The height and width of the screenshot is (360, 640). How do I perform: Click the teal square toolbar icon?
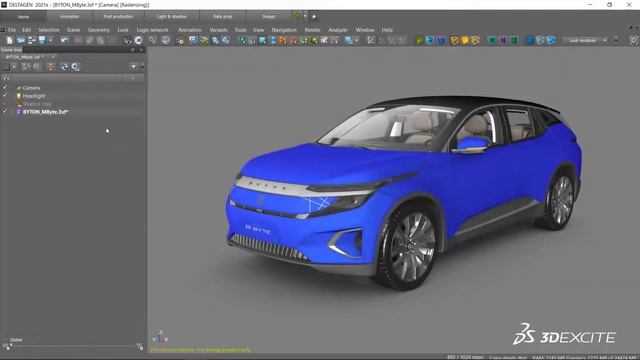click(x=492, y=40)
